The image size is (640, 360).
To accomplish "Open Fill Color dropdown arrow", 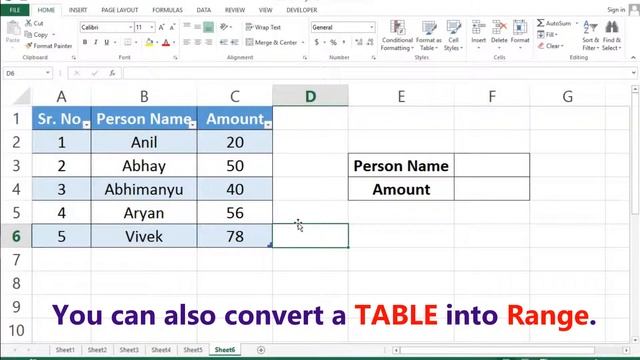I will [x=157, y=42].
